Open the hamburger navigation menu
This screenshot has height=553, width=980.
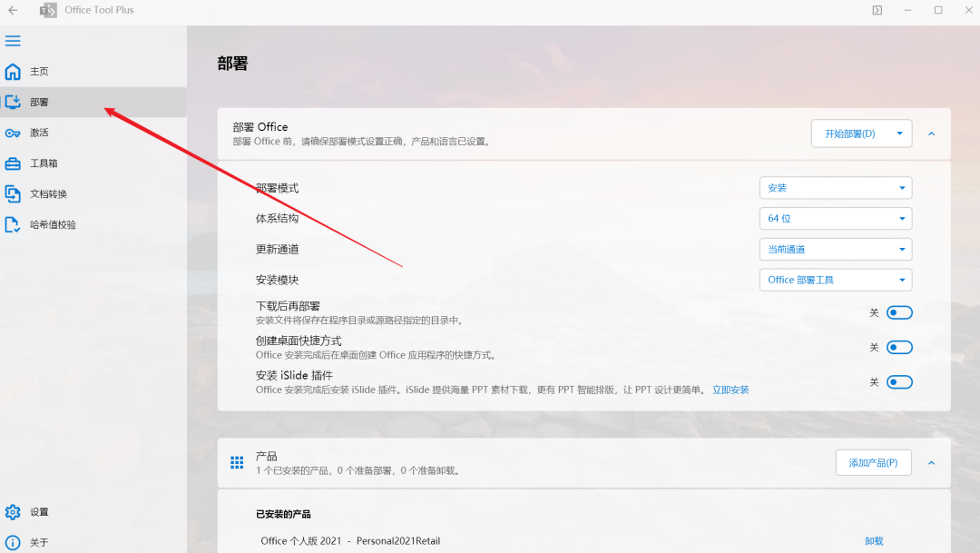click(13, 40)
